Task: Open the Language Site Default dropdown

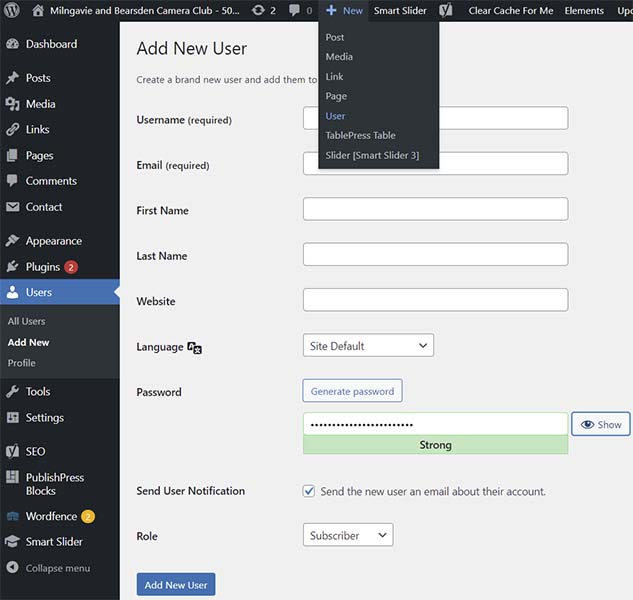Action: tap(368, 345)
